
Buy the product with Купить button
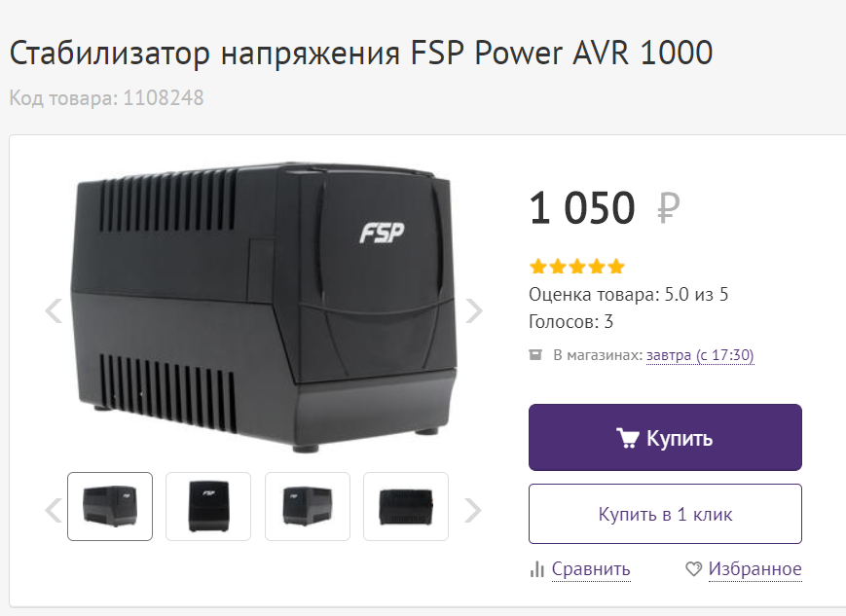[x=665, y=438]
